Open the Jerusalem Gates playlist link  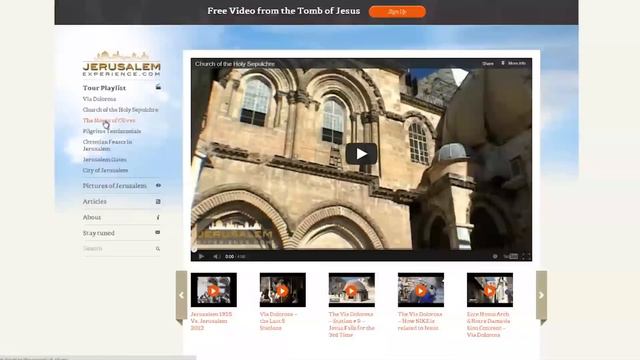click(104, 160)
